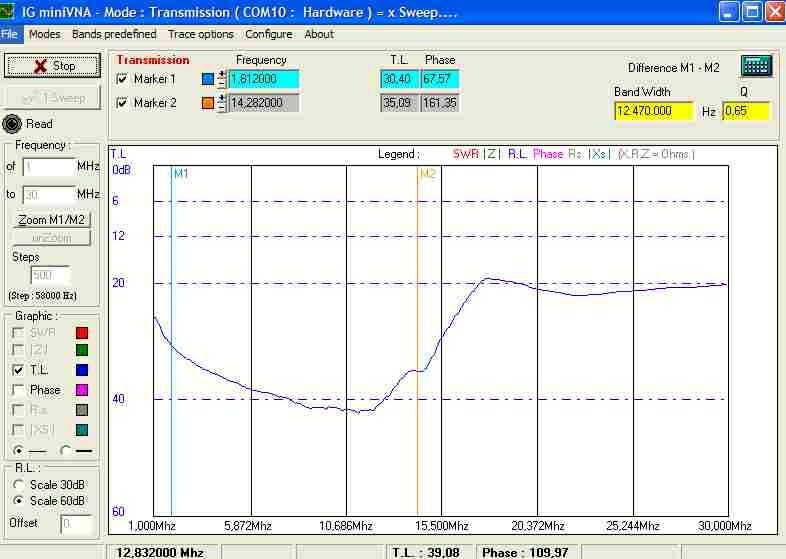Uncheck the Marker 1 checkbox
Screen dimensions: 786x559
(123, 79)
